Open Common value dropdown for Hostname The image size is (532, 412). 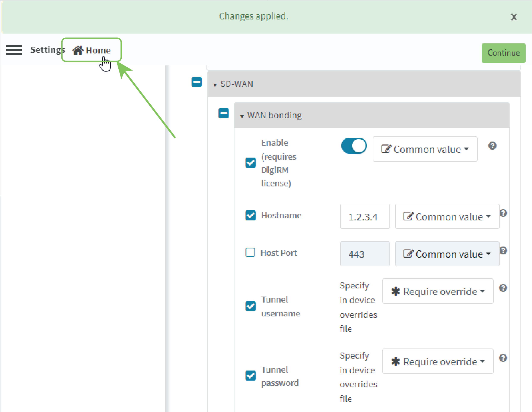447,217
